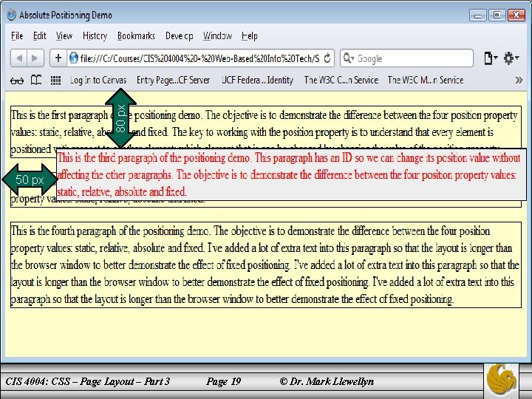Open the Entry Page...CF Server bookmark
The height and width of the screenshot is (399, 532).
173,81
